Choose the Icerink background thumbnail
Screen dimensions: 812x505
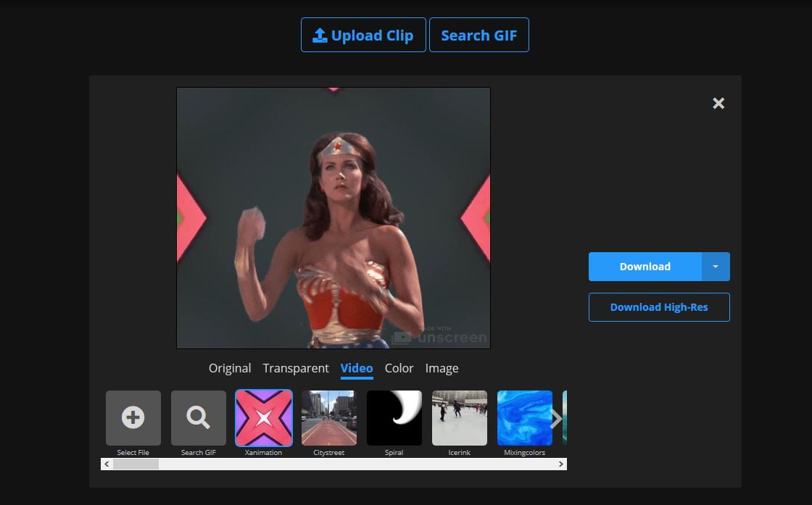[460, 417]
